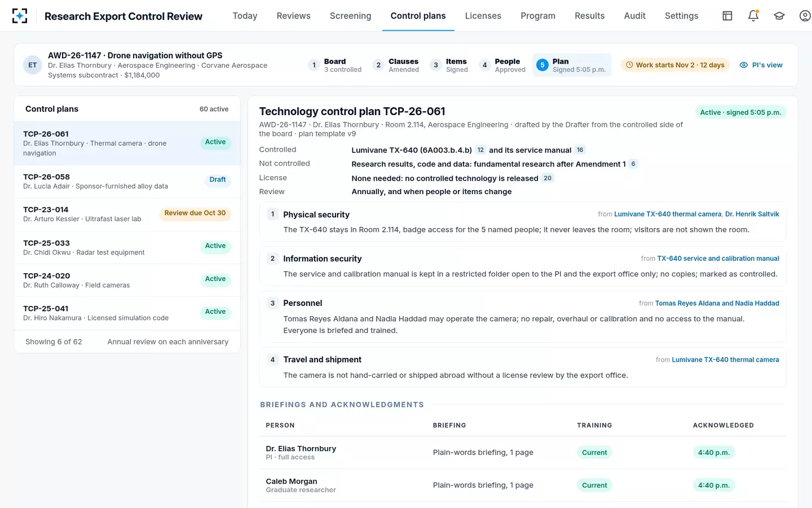Screen dimensions: 812x508
Task: Click the Draft badge on TCP-26-058
Action: pyautogui.click(x=218, y=179)
